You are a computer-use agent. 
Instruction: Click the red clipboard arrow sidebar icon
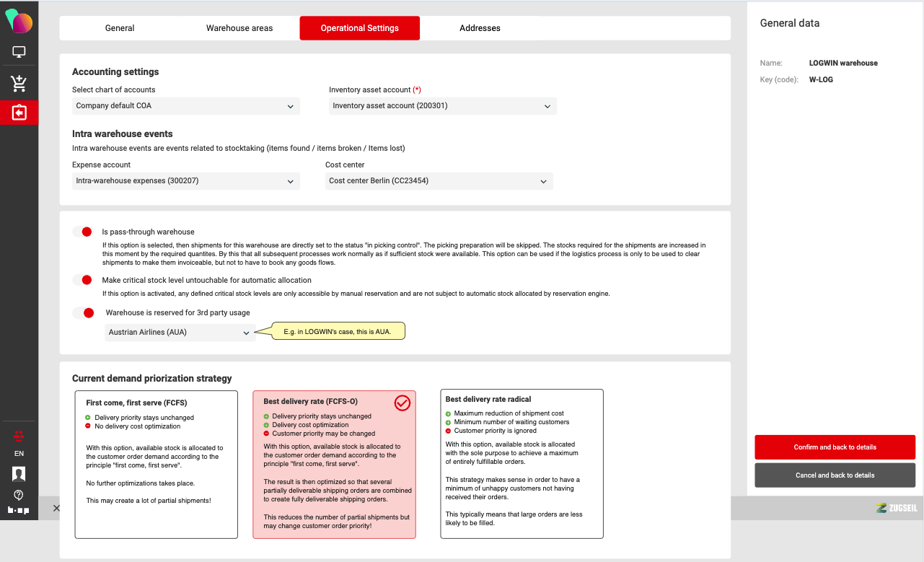tap(19, 113)
